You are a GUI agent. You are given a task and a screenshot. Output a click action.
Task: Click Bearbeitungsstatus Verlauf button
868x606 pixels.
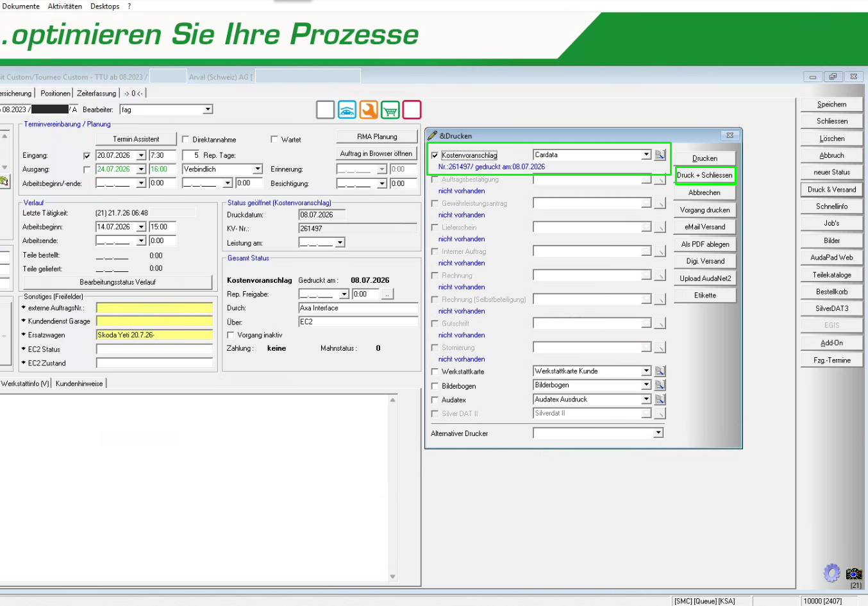[117, 282]
